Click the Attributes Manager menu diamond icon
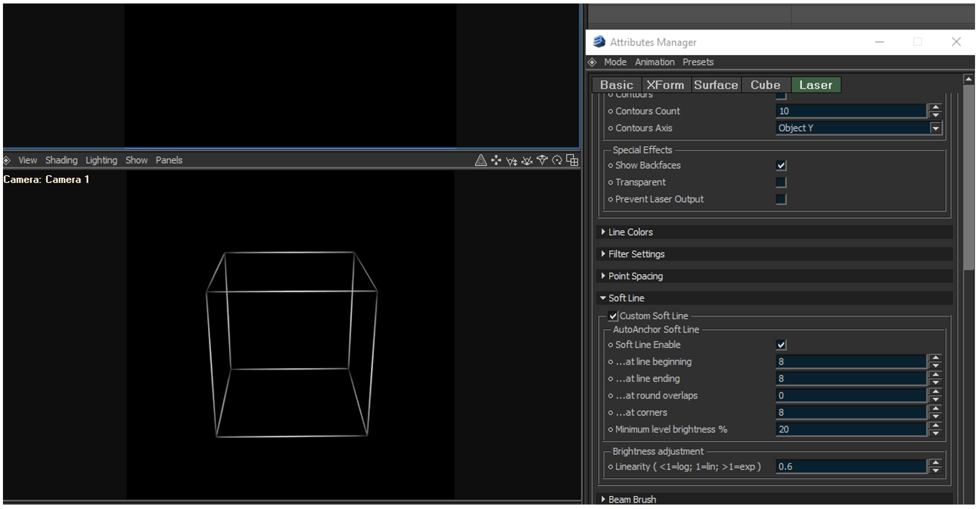This screenshot has width=980, height=509. point(592,62)
